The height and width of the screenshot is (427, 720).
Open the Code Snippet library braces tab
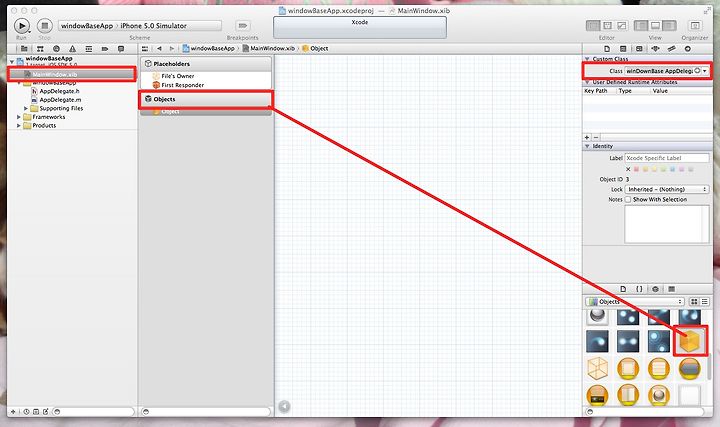click(x=639, y=289)
